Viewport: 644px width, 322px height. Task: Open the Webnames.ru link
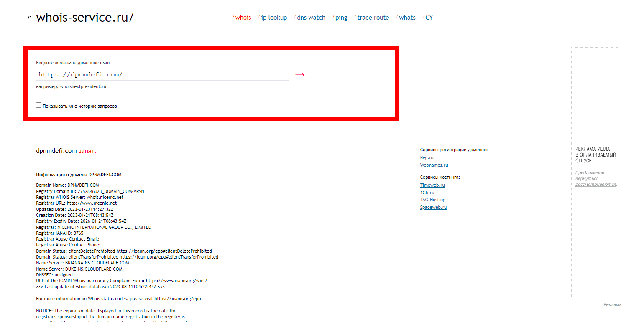point(434,165)
